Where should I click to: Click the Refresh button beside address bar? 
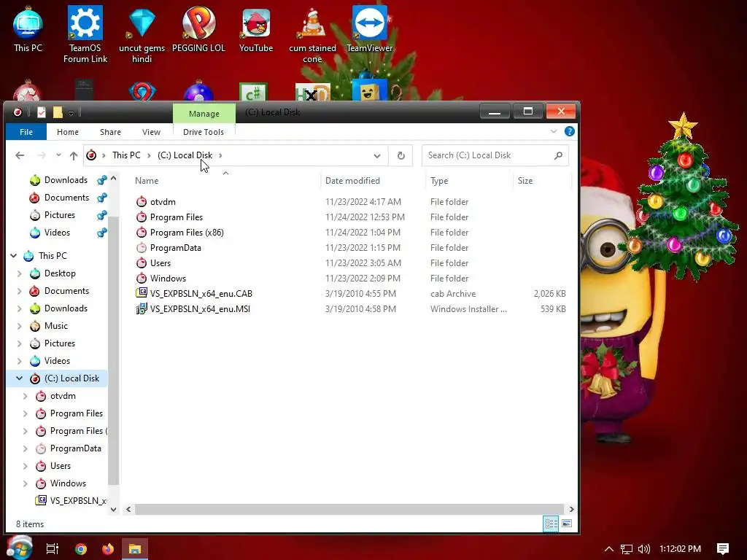(401, 156)
